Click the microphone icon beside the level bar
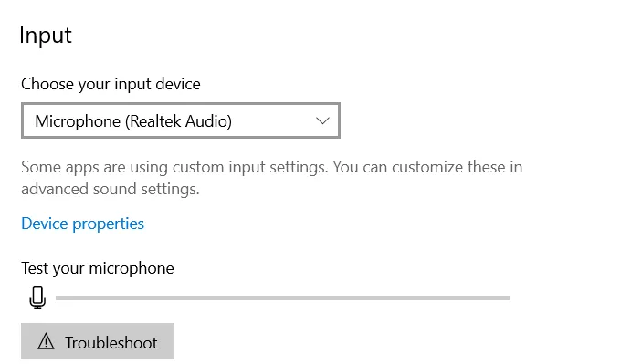 (37, 298)
